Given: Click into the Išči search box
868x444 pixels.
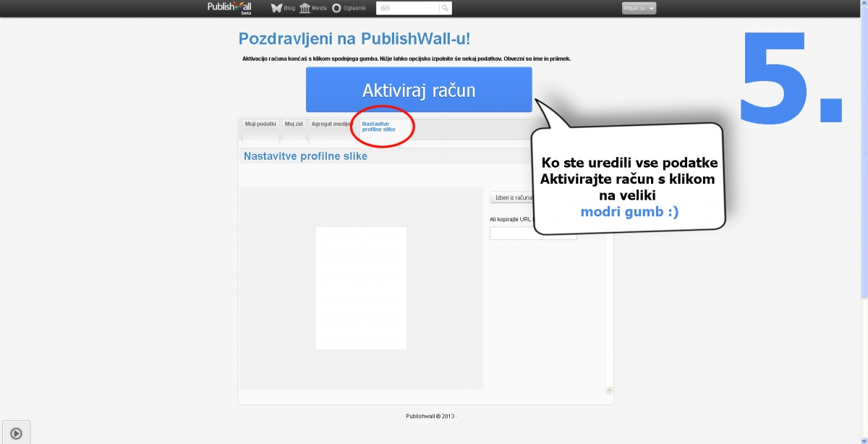Looking at the screenshot, I should [x=407, y=9].
